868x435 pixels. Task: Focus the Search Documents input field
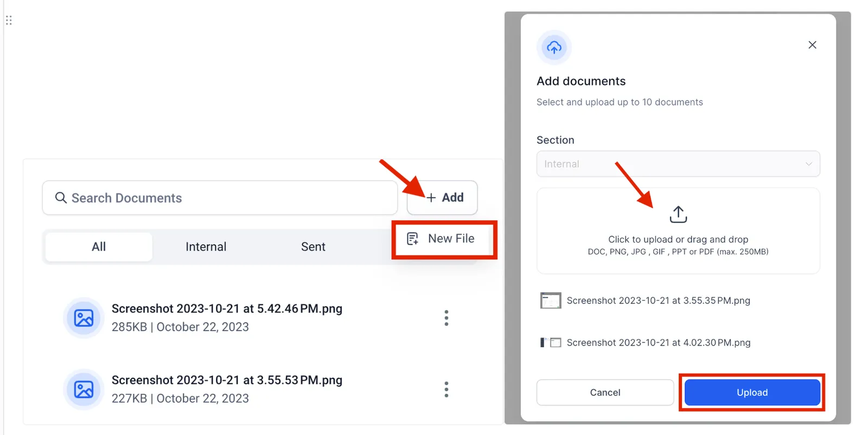[x=220, y=198]
